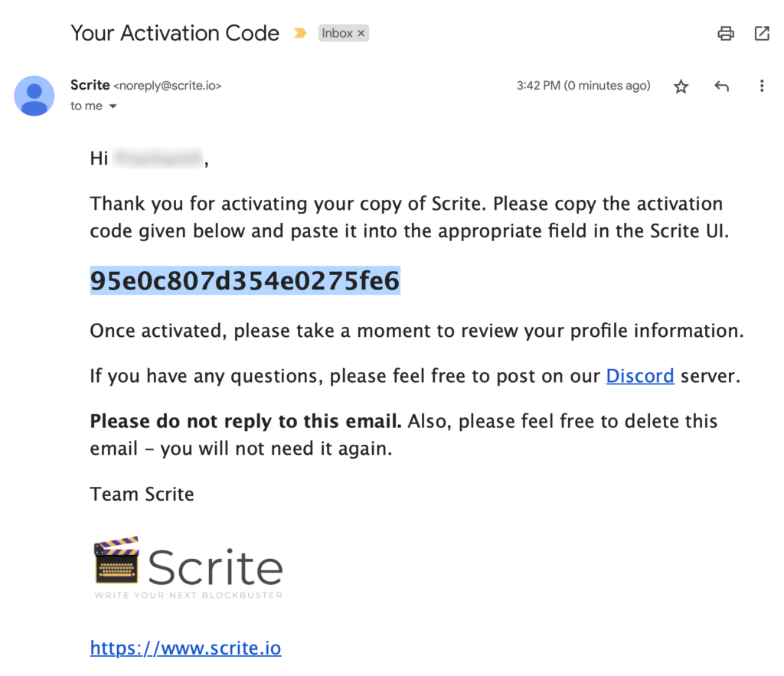Toggle the yellow importance marker

pos(300,33)
